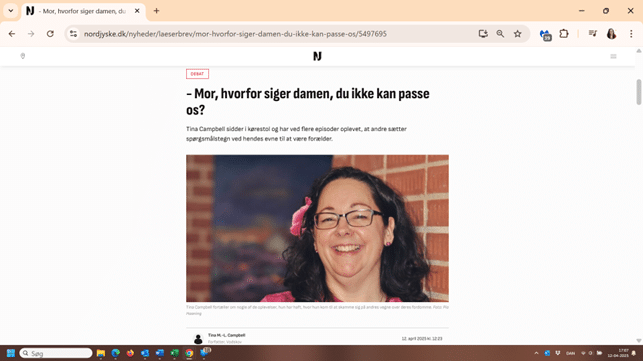Click the scrollbar down arrow
The height and width of the screenshot is (361, 643).
(638, 340)
